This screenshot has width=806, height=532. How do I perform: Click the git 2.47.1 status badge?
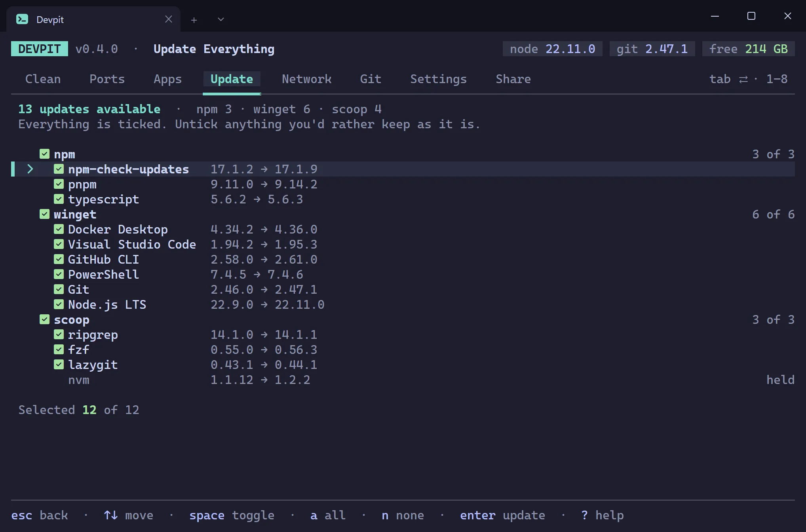coord(652,49)
